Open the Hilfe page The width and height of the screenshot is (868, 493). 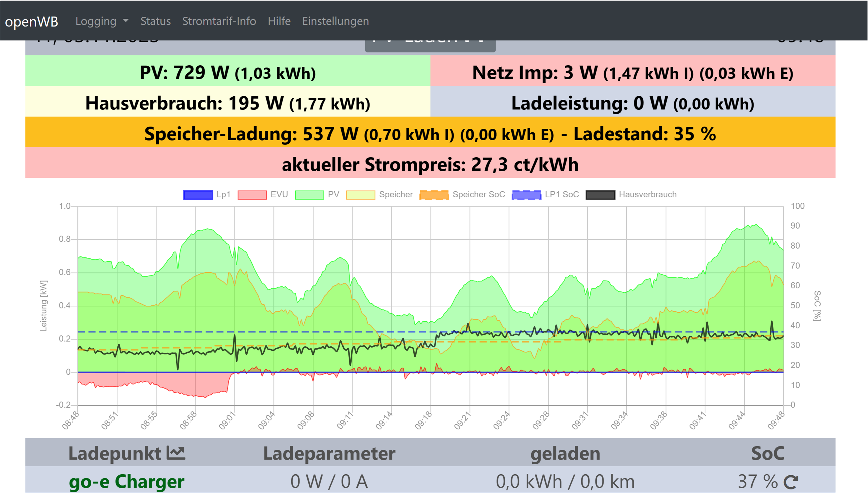pos(279,21)
